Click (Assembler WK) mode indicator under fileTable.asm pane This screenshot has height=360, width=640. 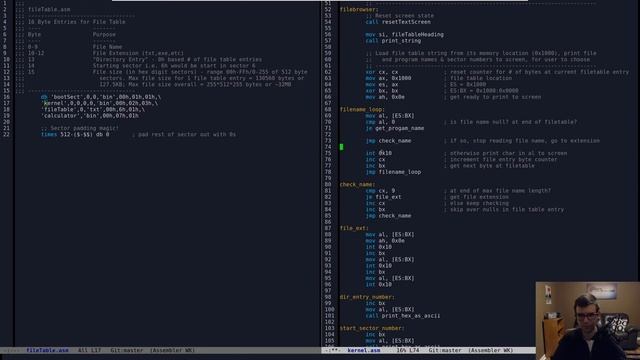172,350
